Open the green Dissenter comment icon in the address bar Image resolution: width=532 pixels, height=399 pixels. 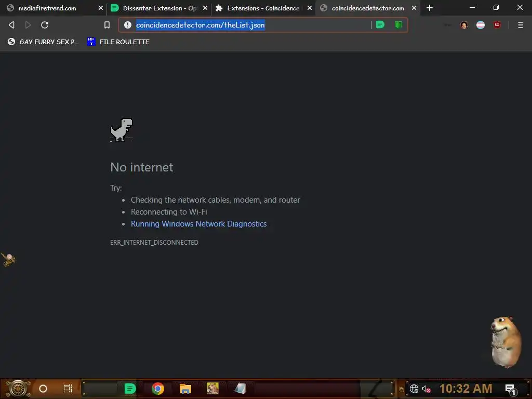pos(380,25)
